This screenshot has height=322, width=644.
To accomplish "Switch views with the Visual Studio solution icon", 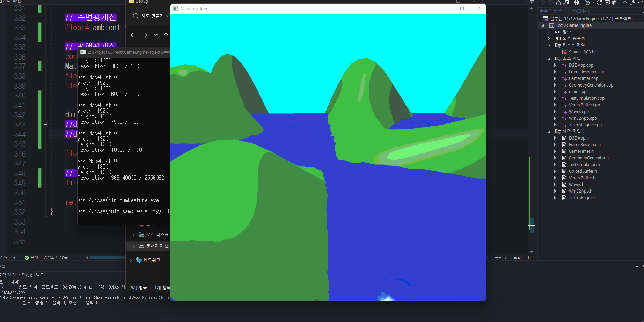I will click(566, 2).
